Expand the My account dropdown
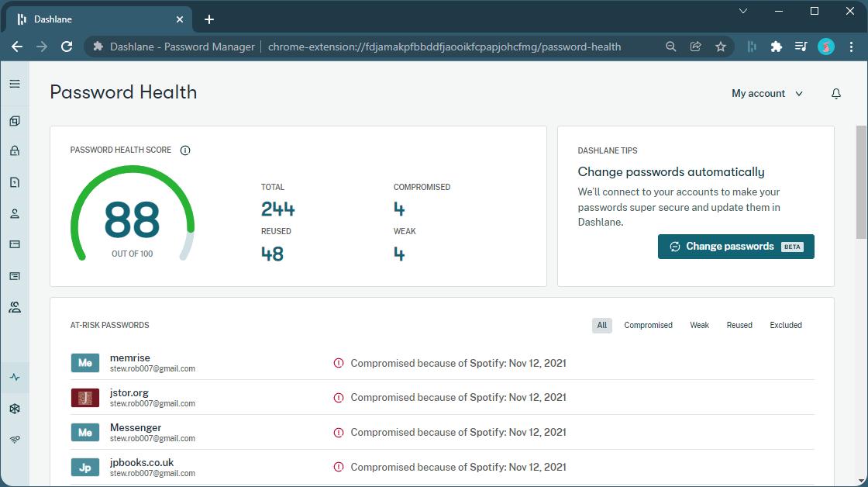 (766, 94)
